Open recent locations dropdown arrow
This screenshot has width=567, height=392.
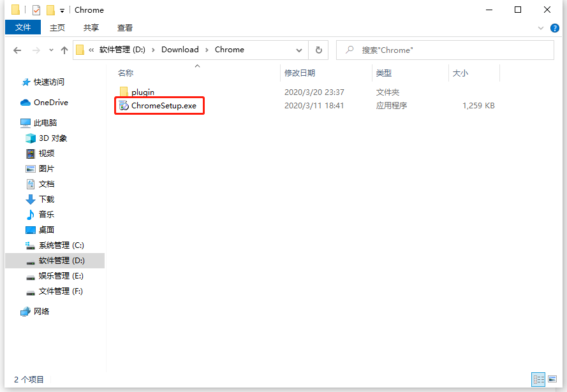click(51, 50)
